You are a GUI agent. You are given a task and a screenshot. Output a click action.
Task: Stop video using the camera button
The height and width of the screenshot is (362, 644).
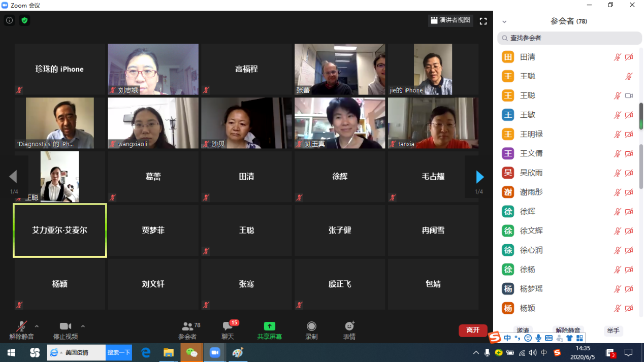click(x=66, y=330)
